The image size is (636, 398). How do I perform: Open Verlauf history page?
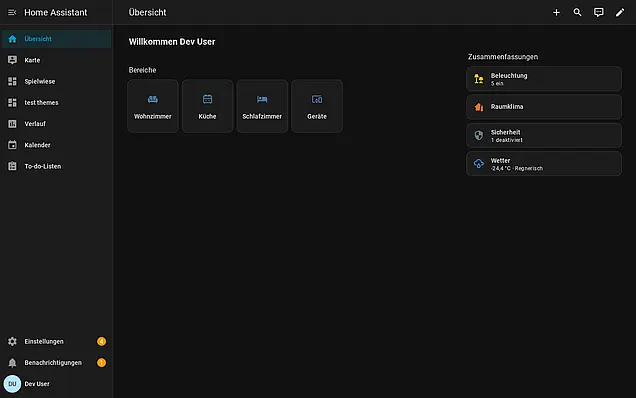(x=56, y=124)
